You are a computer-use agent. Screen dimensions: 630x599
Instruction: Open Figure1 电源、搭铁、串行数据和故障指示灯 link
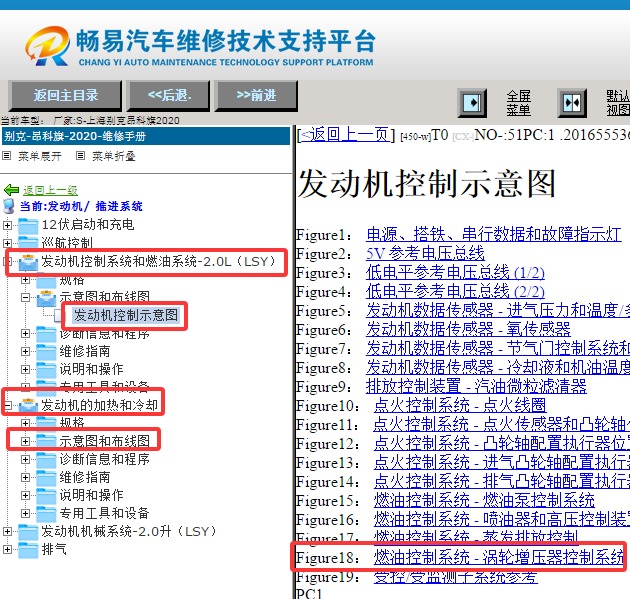[494, 234]
